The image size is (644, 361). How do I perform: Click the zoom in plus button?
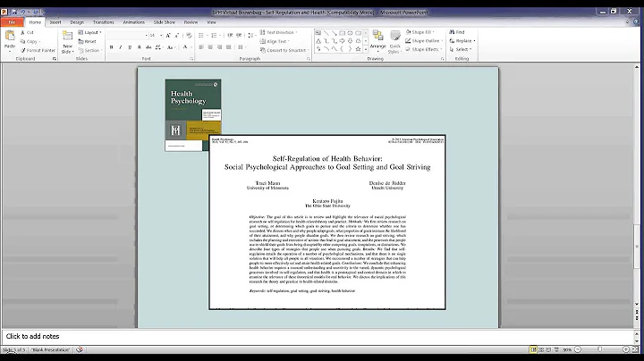pos(626,349)
